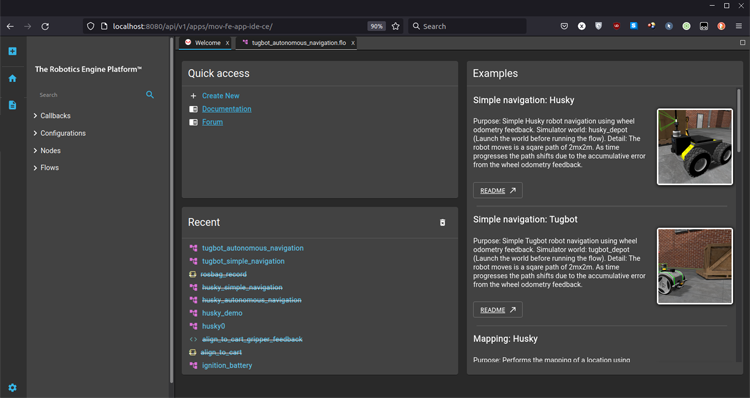Open the document explorer sidebar icon
The width and height of the screenshot is (750, 398).
[x=12, y=105]
